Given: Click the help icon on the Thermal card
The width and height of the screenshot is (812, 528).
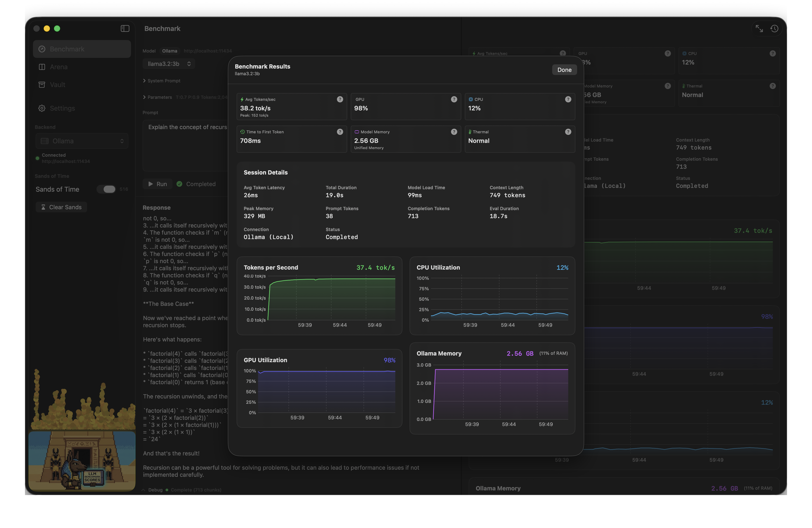Looking at the screenshot, I should pyautogui.click(x=568, y=132).
